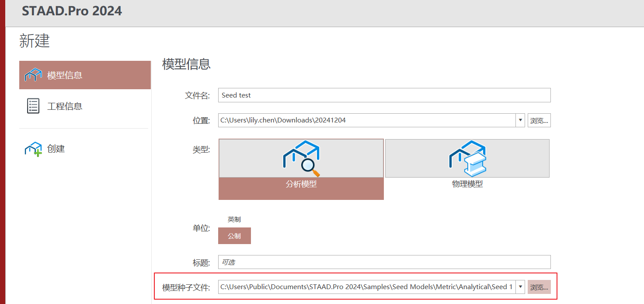Expand the 位置 dropdown arrow
The height and width of the screenshot is (304, 644).
tap(520, 120)
